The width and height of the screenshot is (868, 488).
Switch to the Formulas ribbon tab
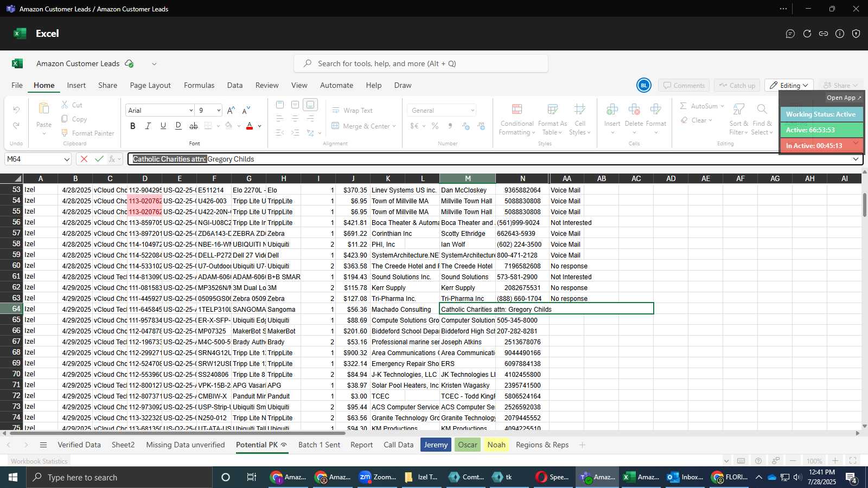tap(199, 85)
